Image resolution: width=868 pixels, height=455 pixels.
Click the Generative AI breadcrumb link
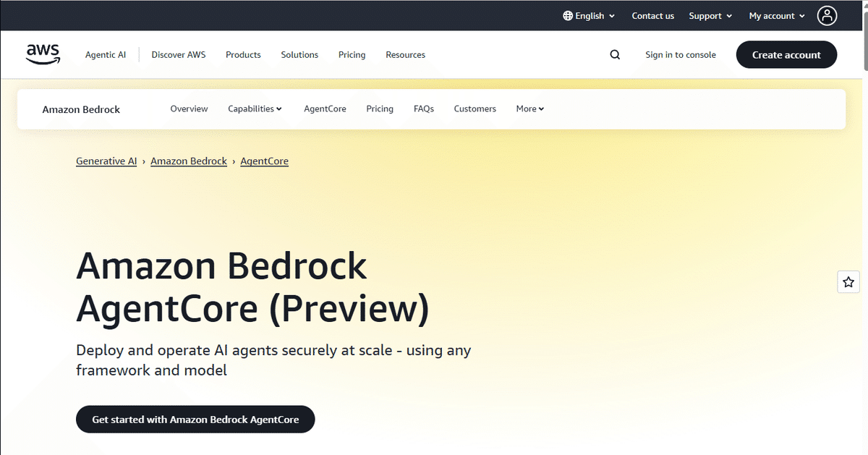pyautogui.click(x=106, y=161)
